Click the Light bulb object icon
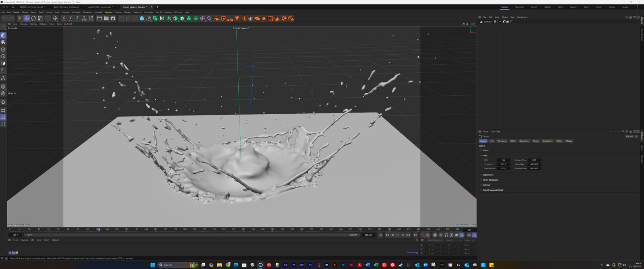 coord(237,18)
